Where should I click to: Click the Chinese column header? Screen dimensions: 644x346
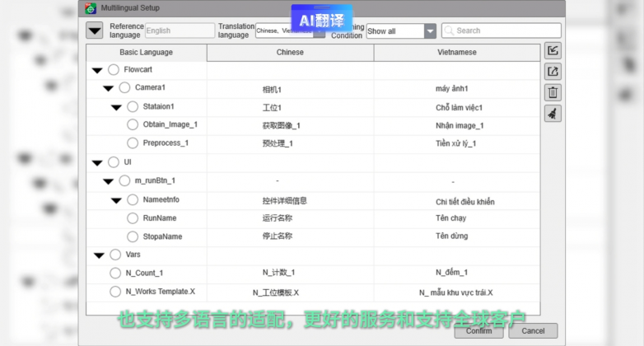[x=290, y=52]
